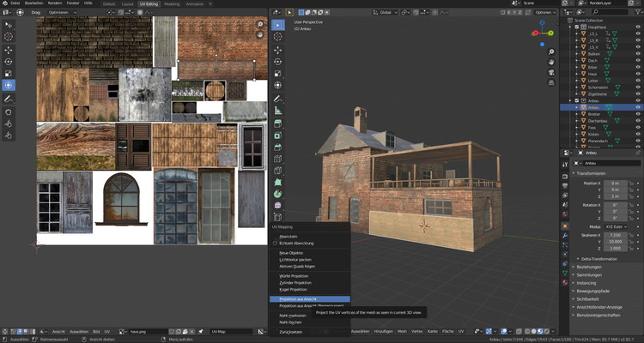Select the inset faces tool in viewport
The height and width of the screenshot is (343, 644).
[x=277, y=135]
